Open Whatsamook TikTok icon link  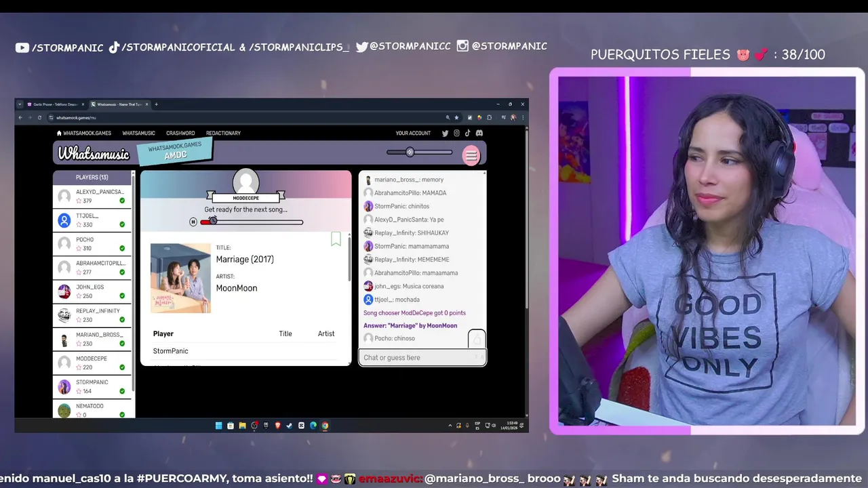point(467,133)
